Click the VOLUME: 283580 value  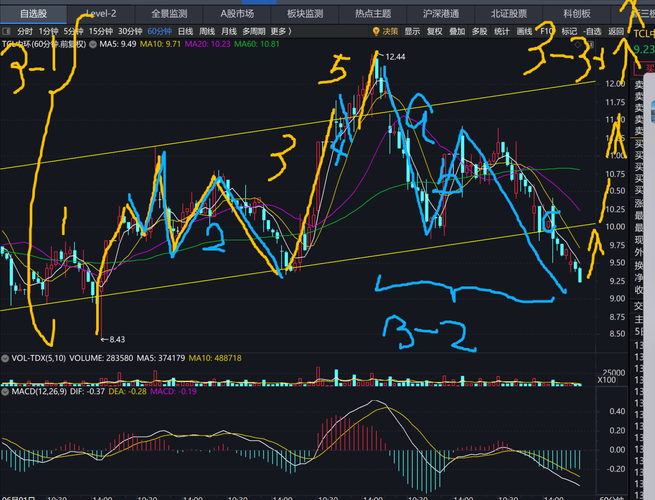click(101, 358)
